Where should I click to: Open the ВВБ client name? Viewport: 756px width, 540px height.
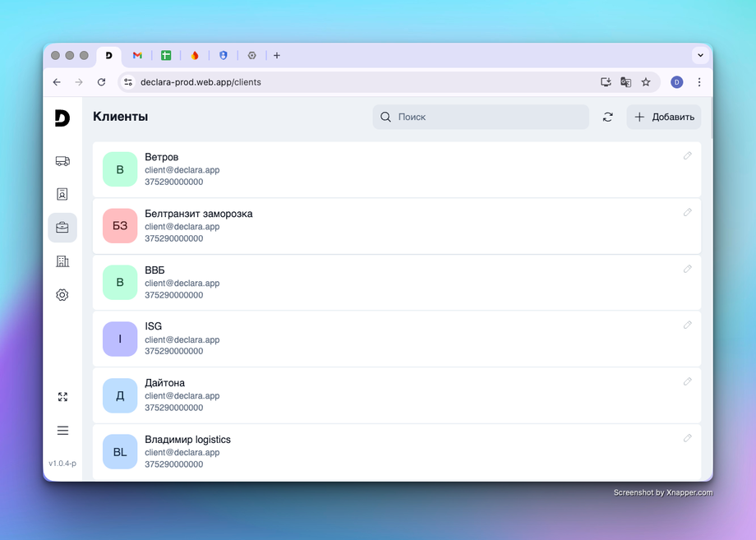pos(154,270)
